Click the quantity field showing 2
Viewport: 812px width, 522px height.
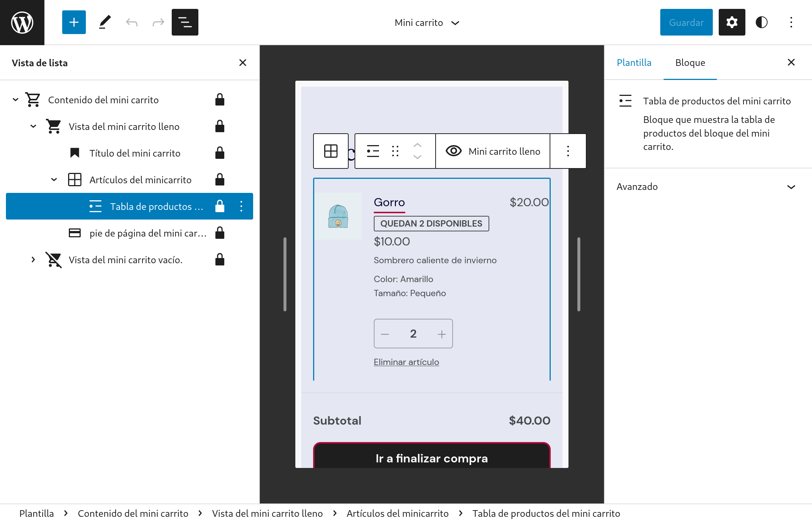(x=413, y=334)
